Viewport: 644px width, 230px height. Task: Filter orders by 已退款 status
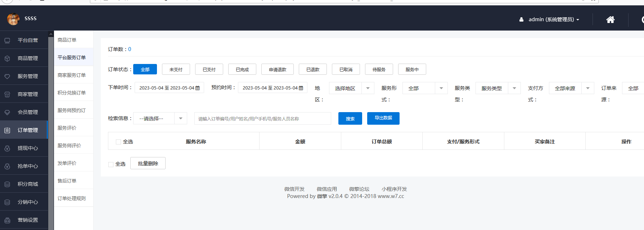click(x=313, y=69)
